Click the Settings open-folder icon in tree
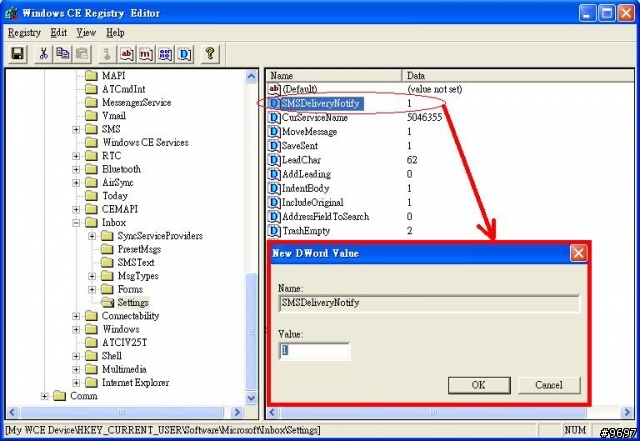 tap(107, 303)
